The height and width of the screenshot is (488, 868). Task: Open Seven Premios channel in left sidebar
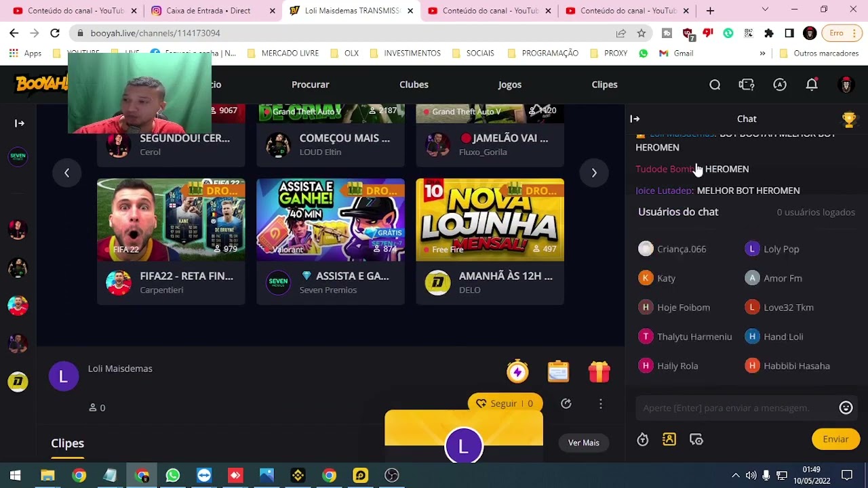coord(18,157)
